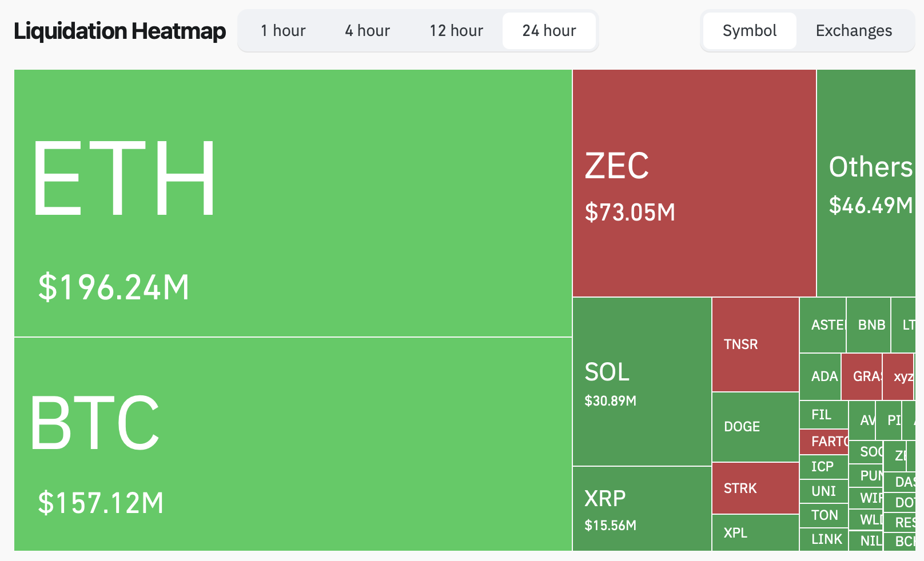Toggle view to Exchanges

(x=854, y=31)
